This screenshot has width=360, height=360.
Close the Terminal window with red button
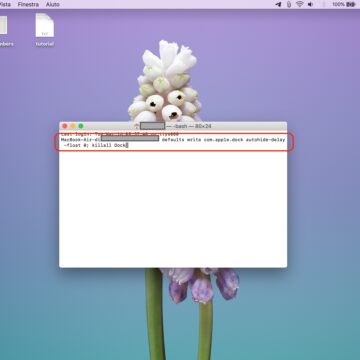click(x=65, y=126)
